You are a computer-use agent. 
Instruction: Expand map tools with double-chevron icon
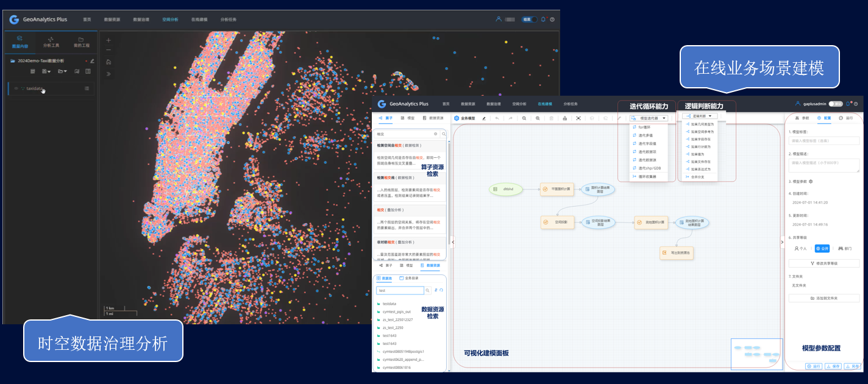pyautogui.click(x=108, y=74)
